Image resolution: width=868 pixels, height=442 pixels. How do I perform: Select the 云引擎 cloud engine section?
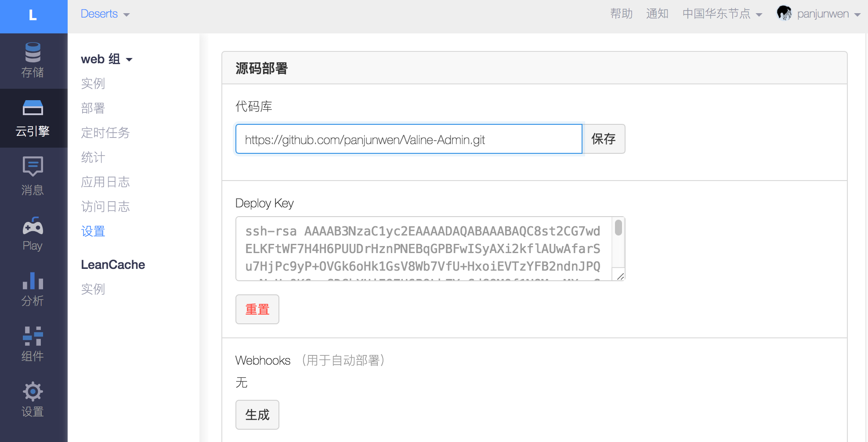click(x=33, y=118)
